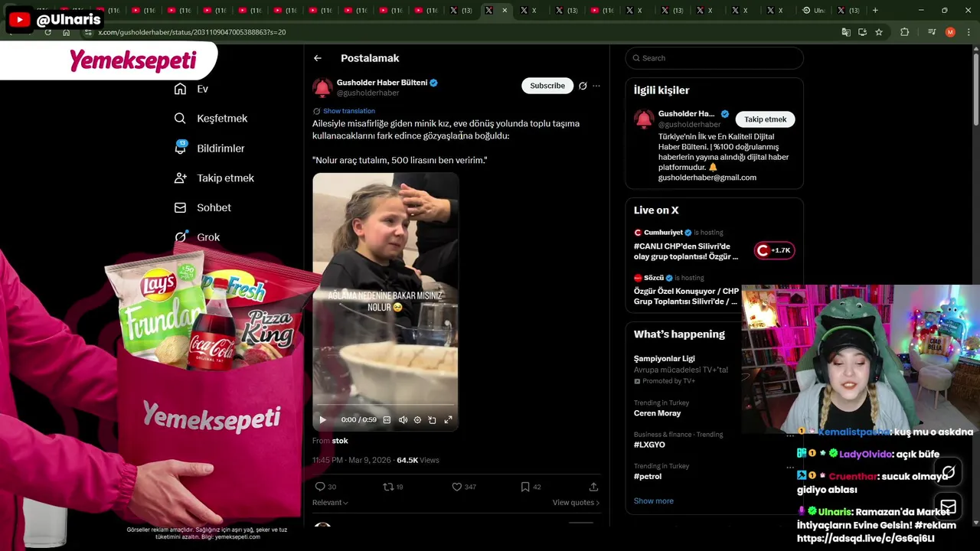Open the post's three-dot more menu

596,86
